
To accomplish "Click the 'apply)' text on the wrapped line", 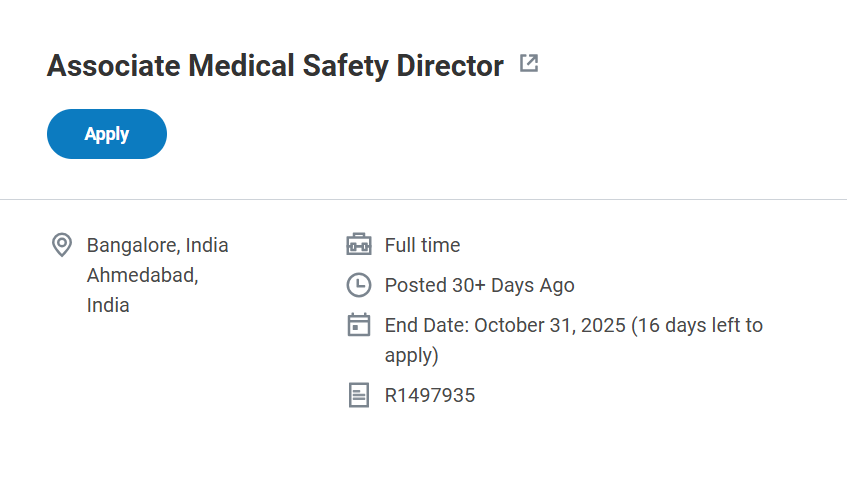I will pyautogui.click(x=411, y=355).
